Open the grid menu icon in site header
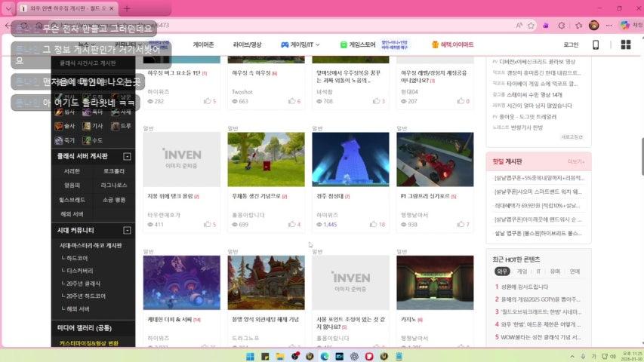This screenshot has width=644, height=362. [625, 44]
